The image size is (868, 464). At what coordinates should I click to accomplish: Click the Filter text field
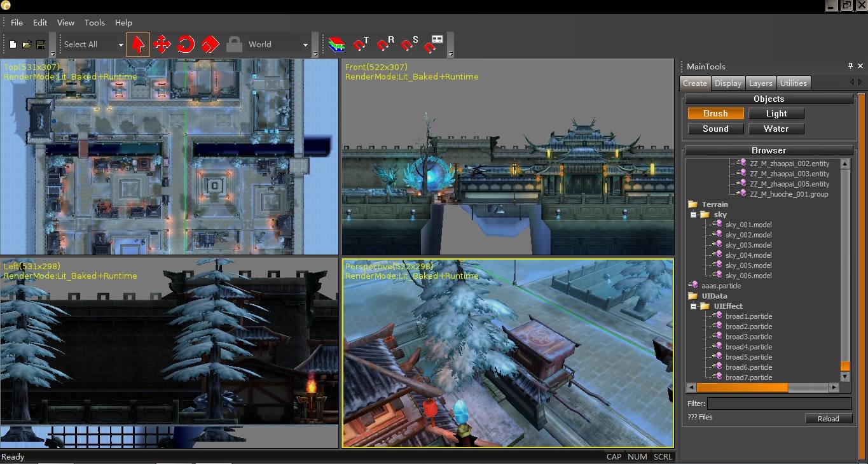click(779, 404)
